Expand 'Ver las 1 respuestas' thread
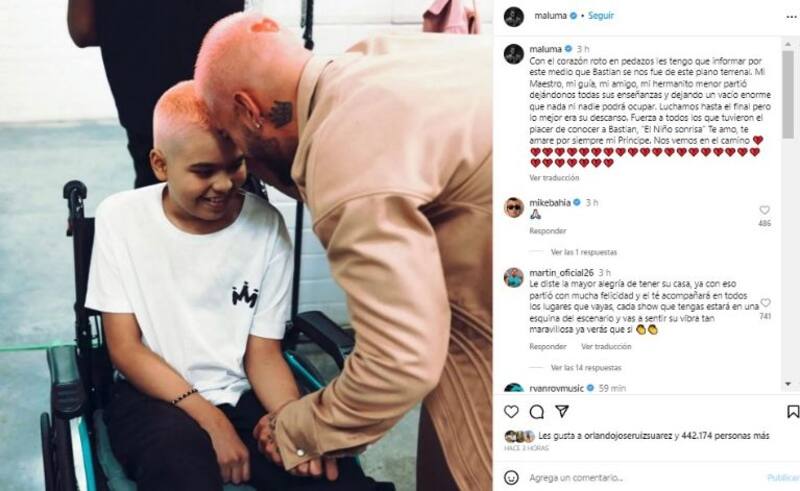The height and width of the screenshot is (491, 800). coord(584,252)
